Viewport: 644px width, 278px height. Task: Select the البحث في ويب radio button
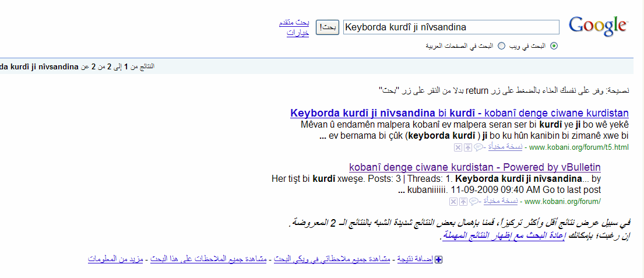[554, 46]
